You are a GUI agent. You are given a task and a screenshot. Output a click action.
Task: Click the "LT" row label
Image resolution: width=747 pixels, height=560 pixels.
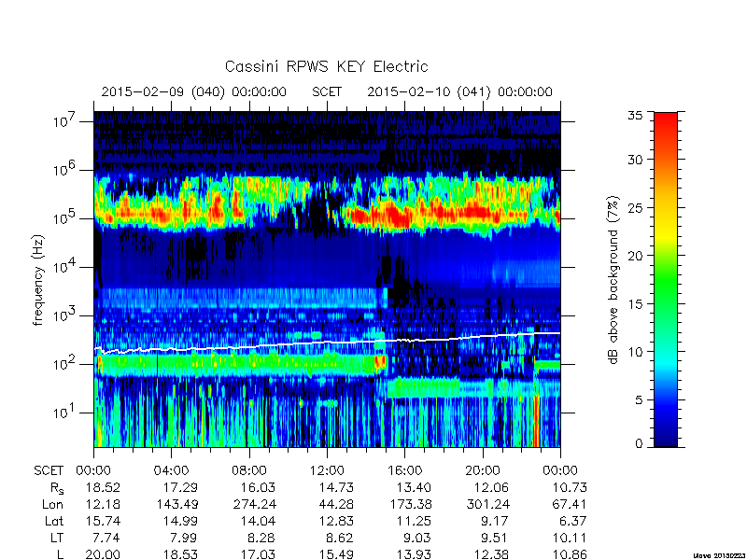pyautogui.click(x=57, y=538)
